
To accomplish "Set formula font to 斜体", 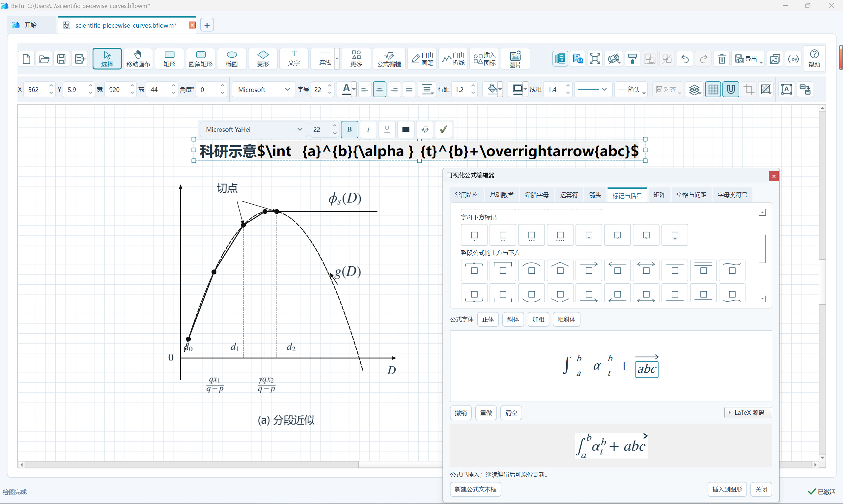I will (513, 320).
